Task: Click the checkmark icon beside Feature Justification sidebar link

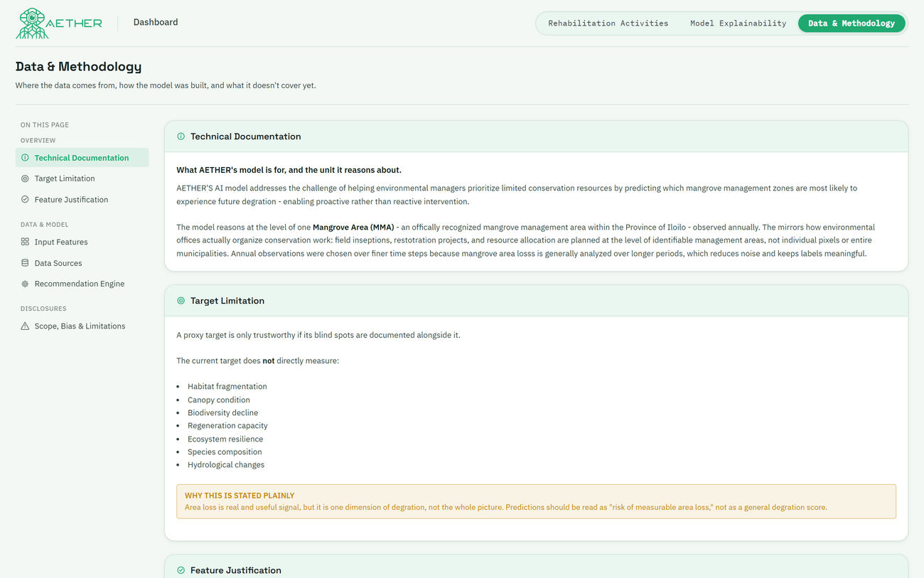Action: tap(25, 200)
